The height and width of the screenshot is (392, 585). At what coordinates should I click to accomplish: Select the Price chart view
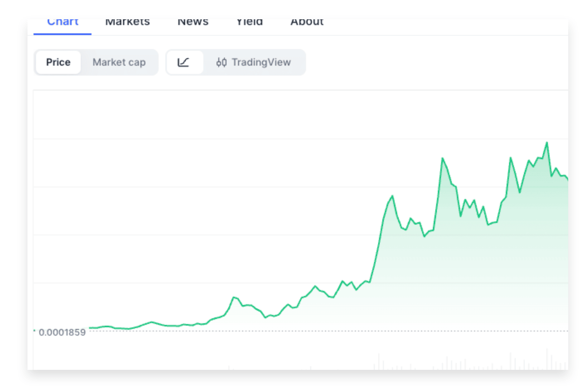pyautogui.click(x=58, y=62)
